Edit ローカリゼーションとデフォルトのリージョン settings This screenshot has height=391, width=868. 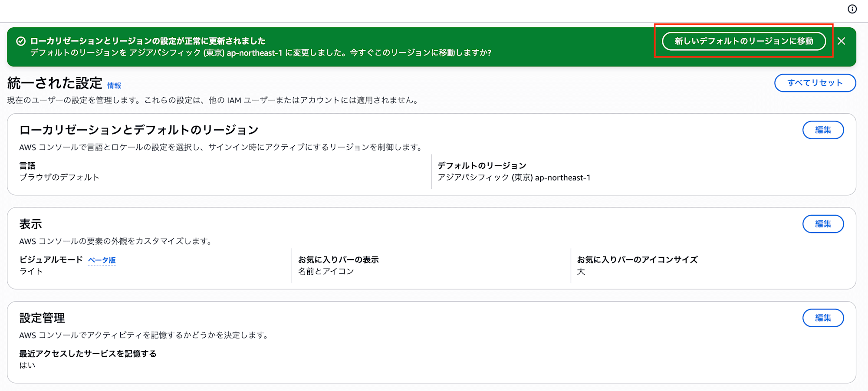[823, 130]
